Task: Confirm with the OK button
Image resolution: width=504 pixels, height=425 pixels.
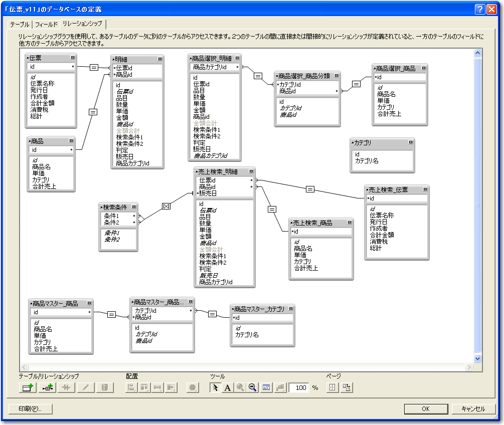Action: coord(425,408)
